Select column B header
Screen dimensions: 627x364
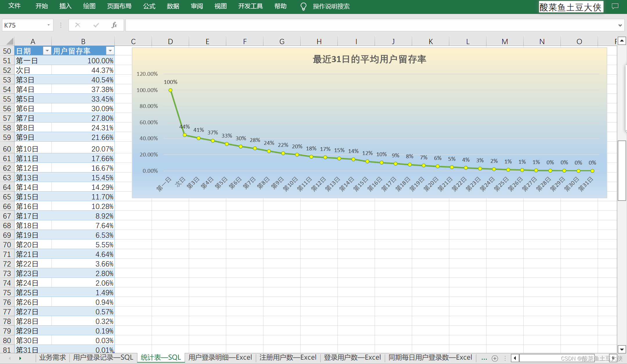click(x=83, y=41)
